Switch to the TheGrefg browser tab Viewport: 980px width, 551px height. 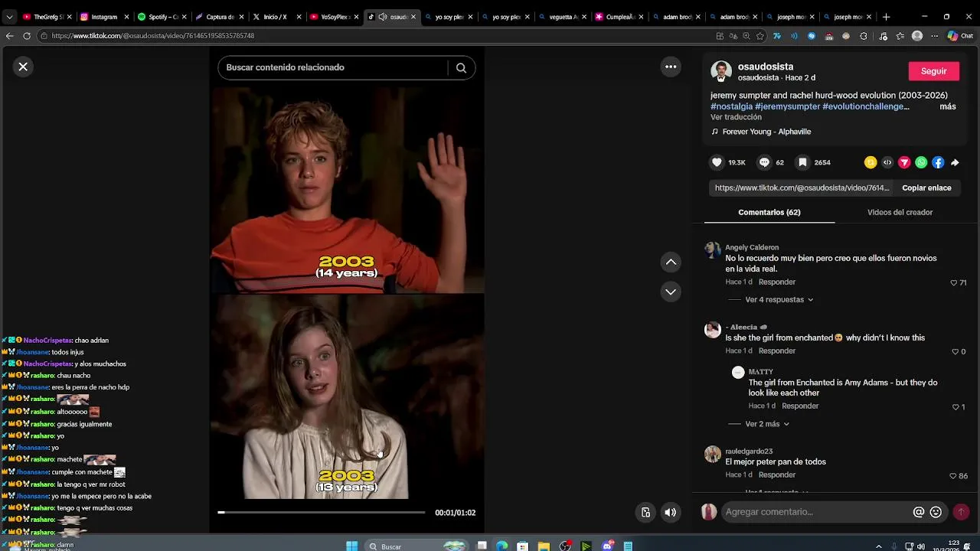click(47, 16)
